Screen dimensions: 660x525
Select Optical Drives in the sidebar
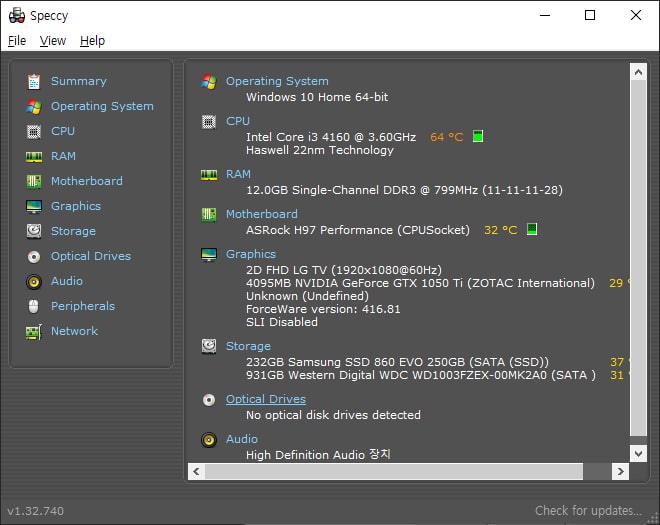pos(91,256)
